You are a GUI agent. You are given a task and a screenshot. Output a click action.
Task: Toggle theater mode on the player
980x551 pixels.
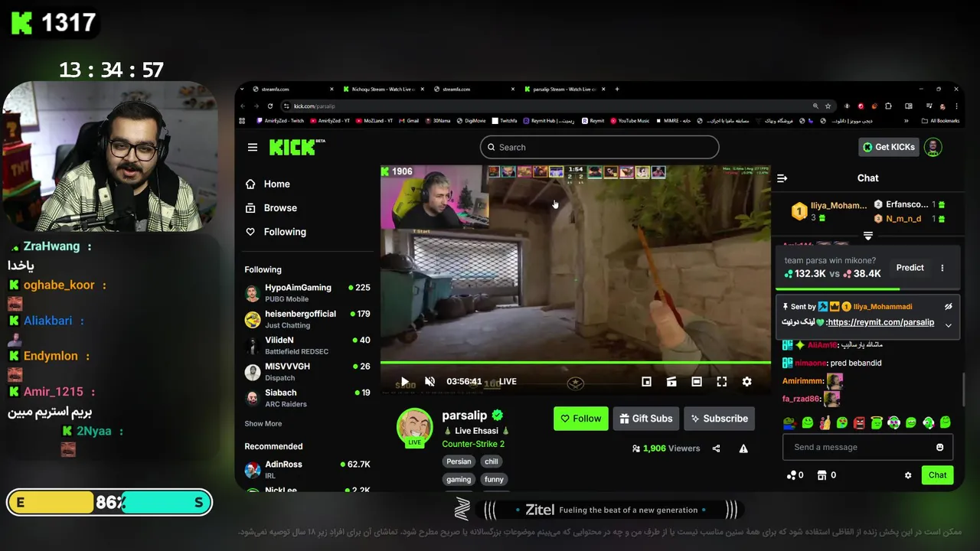tap(697, 381)
